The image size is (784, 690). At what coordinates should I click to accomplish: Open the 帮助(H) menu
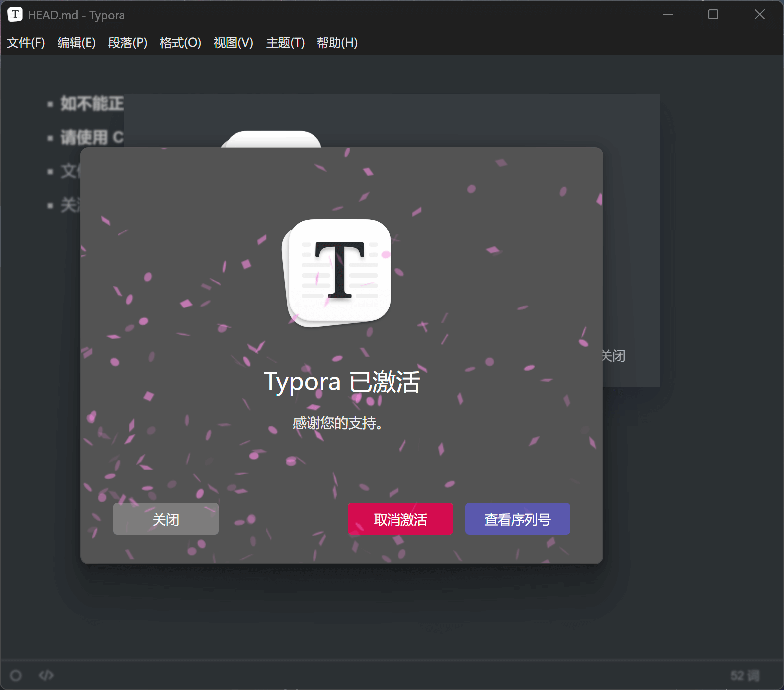point(337,43)
